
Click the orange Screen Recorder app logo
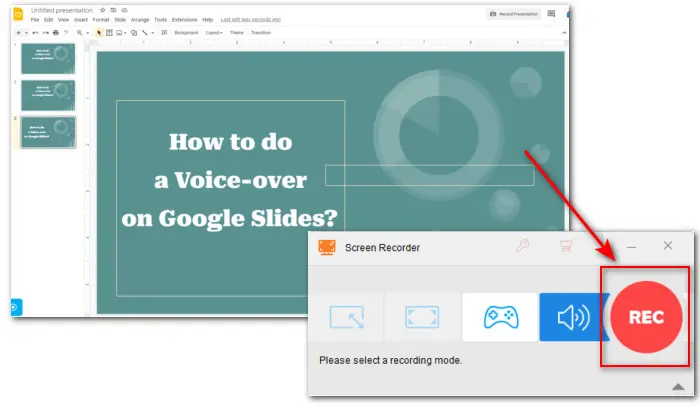pos(327,247)
